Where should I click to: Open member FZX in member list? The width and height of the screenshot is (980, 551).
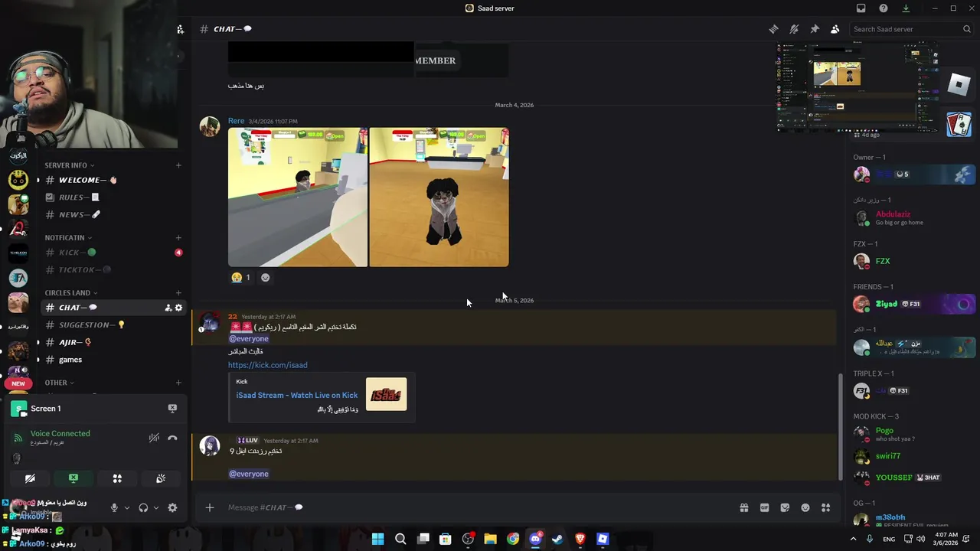pos(911,261)
